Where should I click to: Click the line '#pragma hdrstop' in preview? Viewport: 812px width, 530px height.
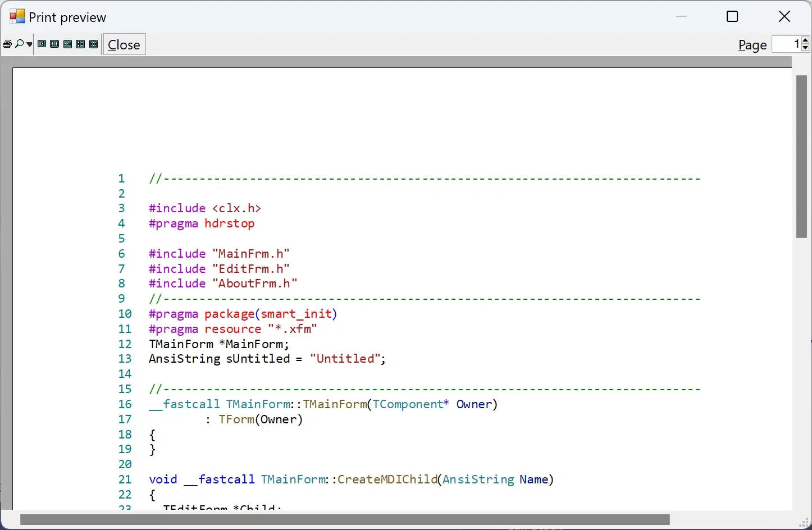click(x=202, y=223)
